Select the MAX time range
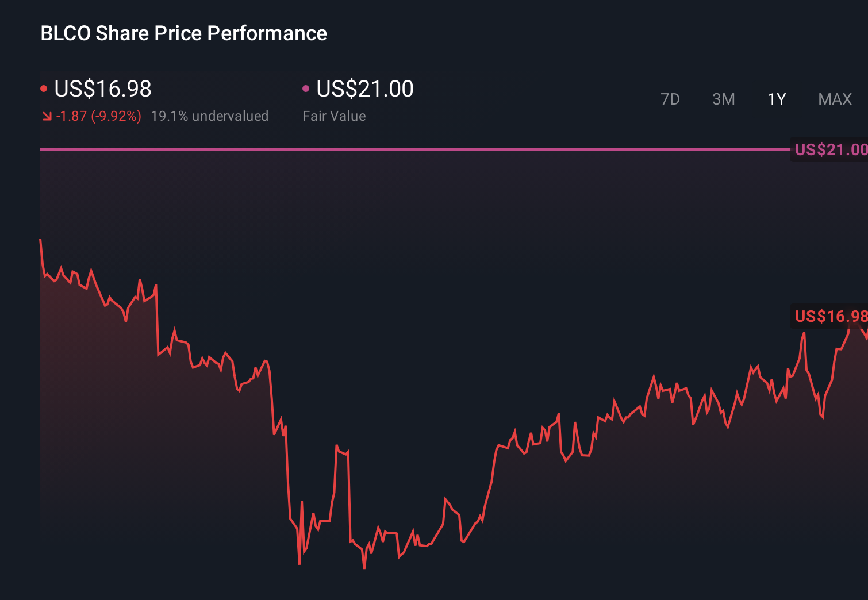Viewport: 868px width, 600px height. pyautogui.click(x=835, y=99)
